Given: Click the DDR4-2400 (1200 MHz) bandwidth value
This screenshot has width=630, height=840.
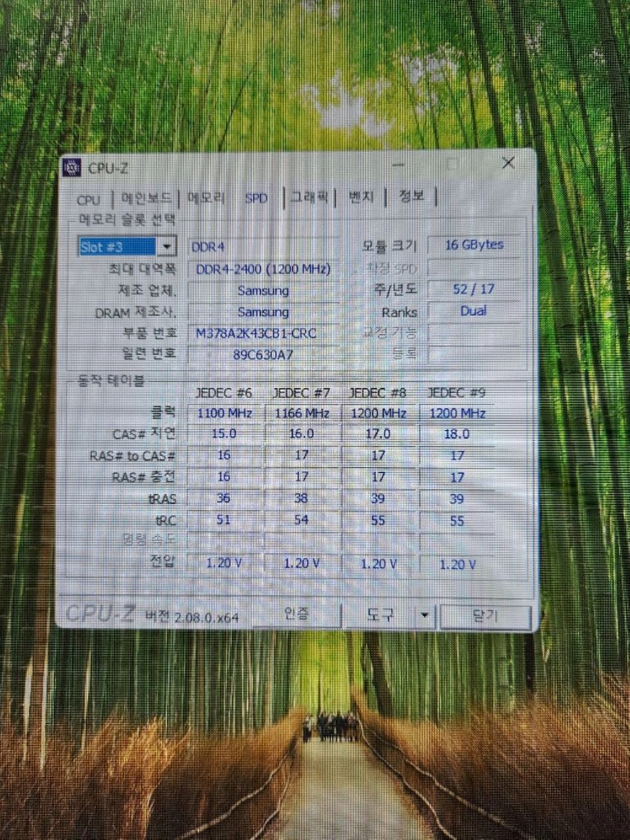Looking at the screenshot, I should 263,269.
